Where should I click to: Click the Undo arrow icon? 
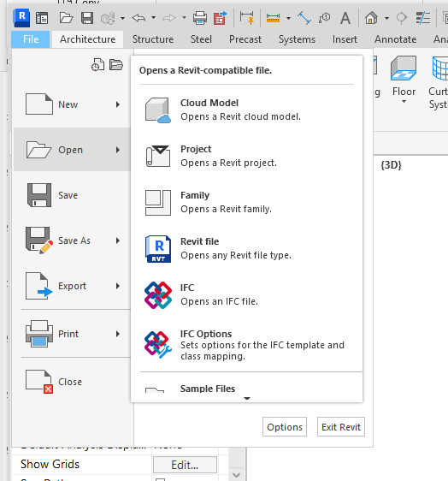point(139,18)
